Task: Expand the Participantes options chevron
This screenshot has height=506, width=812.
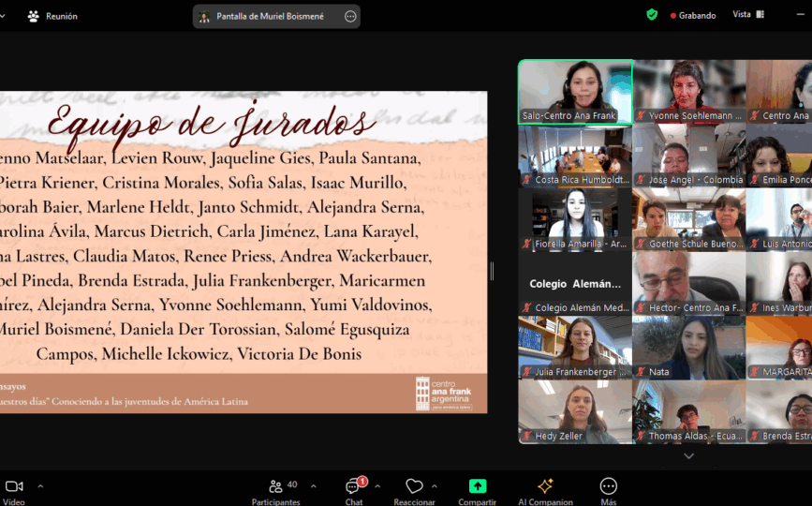Action: [313, 486]
